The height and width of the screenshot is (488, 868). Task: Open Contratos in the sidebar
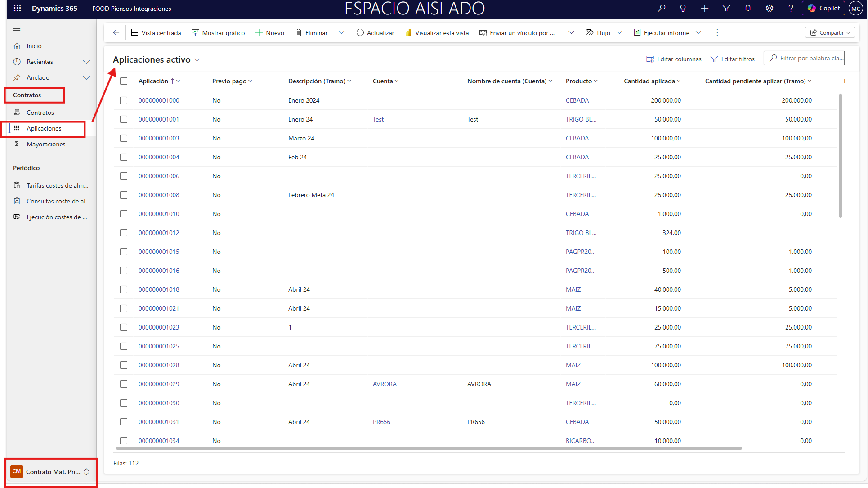click(40, 113)
